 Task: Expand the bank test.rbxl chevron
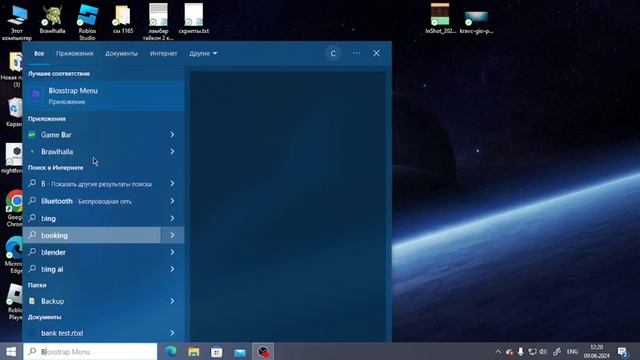pyautogui.click(x=172, y=333)
